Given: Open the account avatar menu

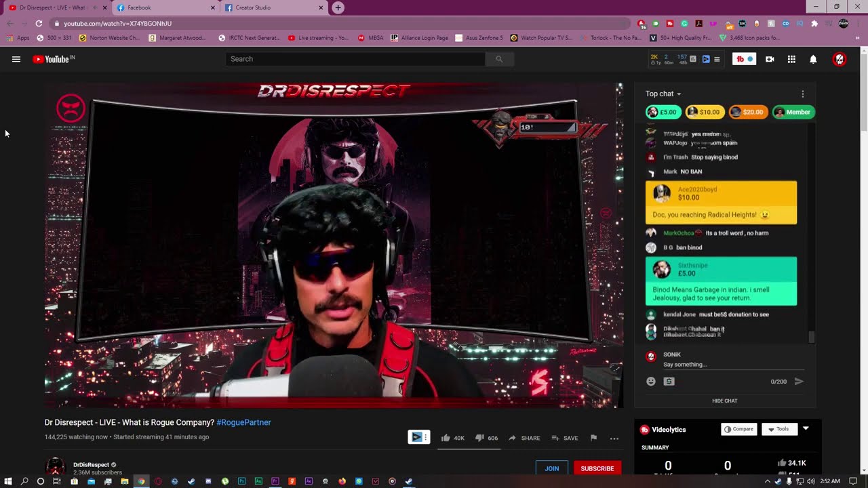Looking at the screenshot, I should [x=840, y=59].
